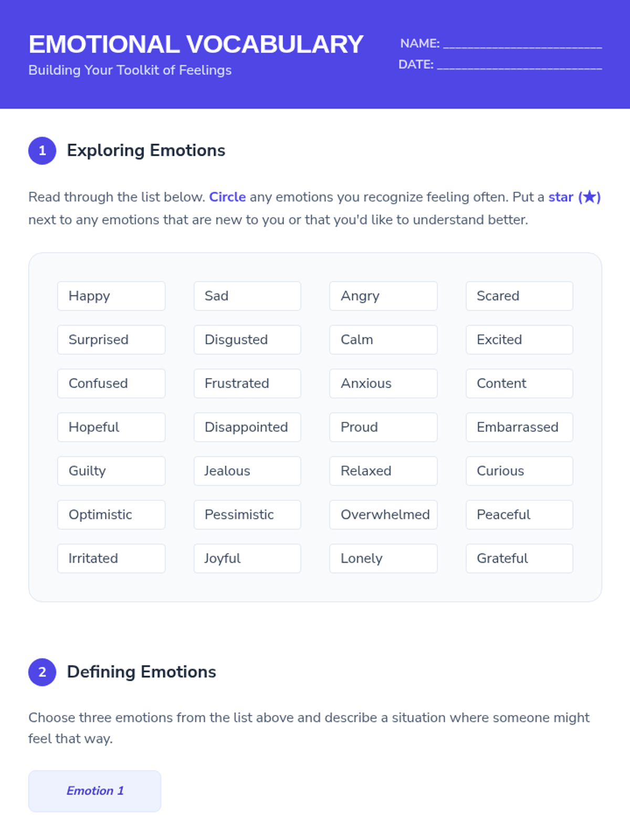Click the Emotion 1 label box
This screenshot has width=630, height=840.
(94, 791)
